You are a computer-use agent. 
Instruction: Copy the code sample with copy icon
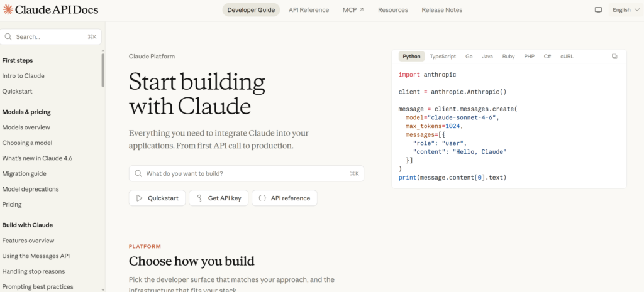pyautogui.click(x=614, y=57)
